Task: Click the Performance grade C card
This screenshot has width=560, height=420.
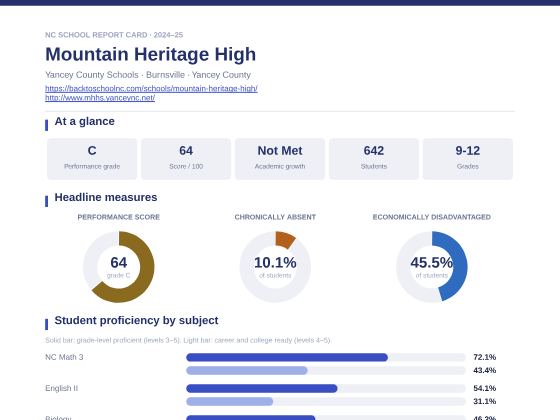Action: [92, 159]
